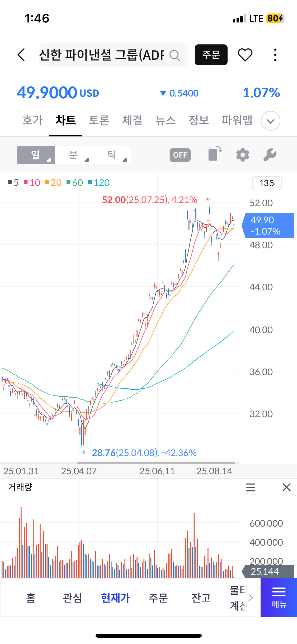This screenshot has height=644, width=297.
Task: Toggle the 120-day moving average legend
Action: pyautogui.click(x=99, y=182)
